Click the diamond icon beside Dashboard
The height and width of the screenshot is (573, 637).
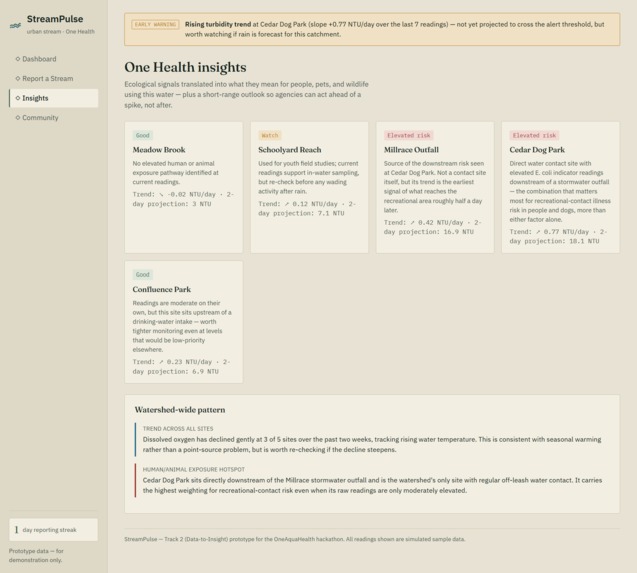click(17, 59)
